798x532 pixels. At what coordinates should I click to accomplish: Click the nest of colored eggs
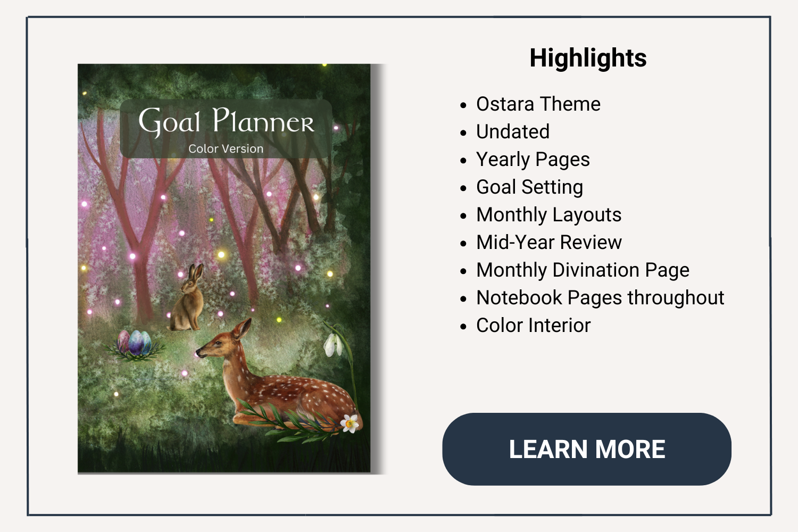pos(134,344)
